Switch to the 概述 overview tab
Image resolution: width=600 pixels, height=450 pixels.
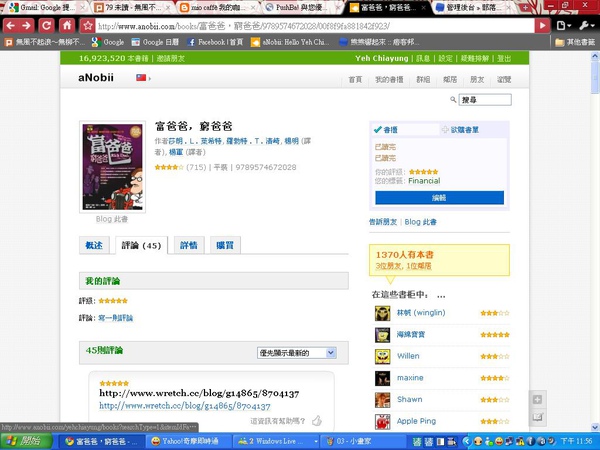coord(94,245)
